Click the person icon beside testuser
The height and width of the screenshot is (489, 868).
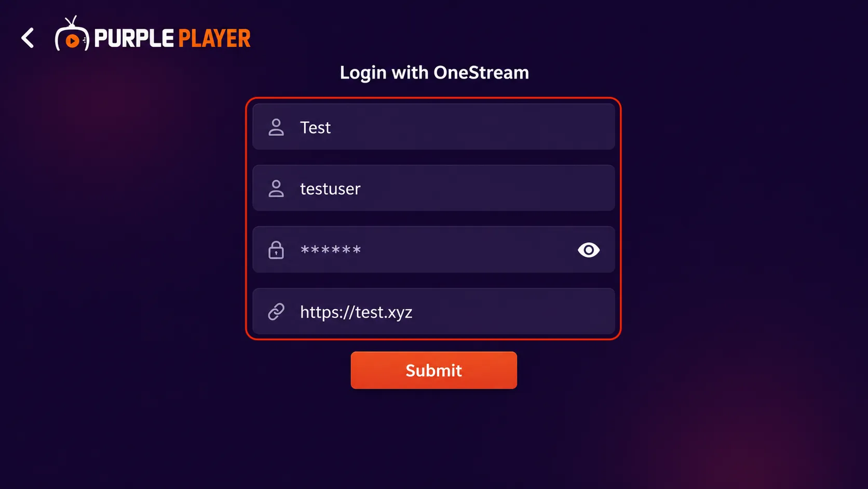pyautogui.click(x=276, y=189)
